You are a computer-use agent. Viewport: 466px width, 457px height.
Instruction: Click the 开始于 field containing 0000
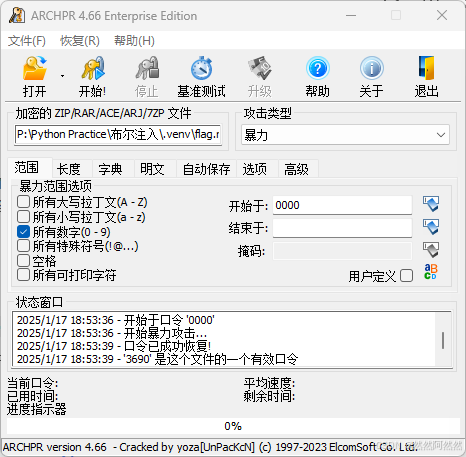tap(342, 205)
